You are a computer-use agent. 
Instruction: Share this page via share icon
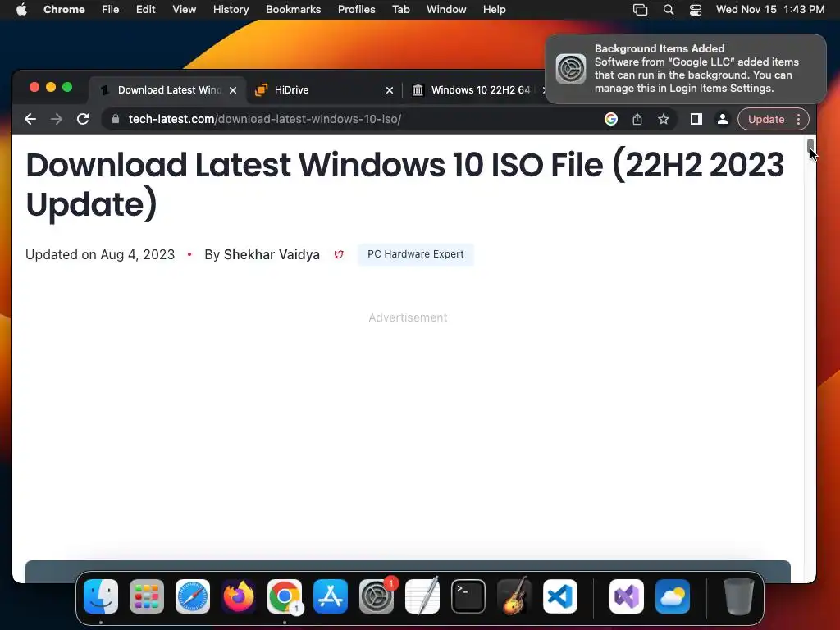click(637, 119)
